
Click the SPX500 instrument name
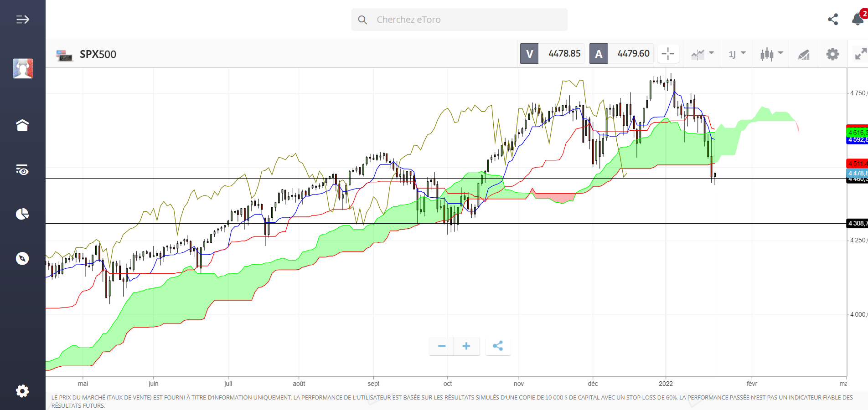click(x=98, y=54)
